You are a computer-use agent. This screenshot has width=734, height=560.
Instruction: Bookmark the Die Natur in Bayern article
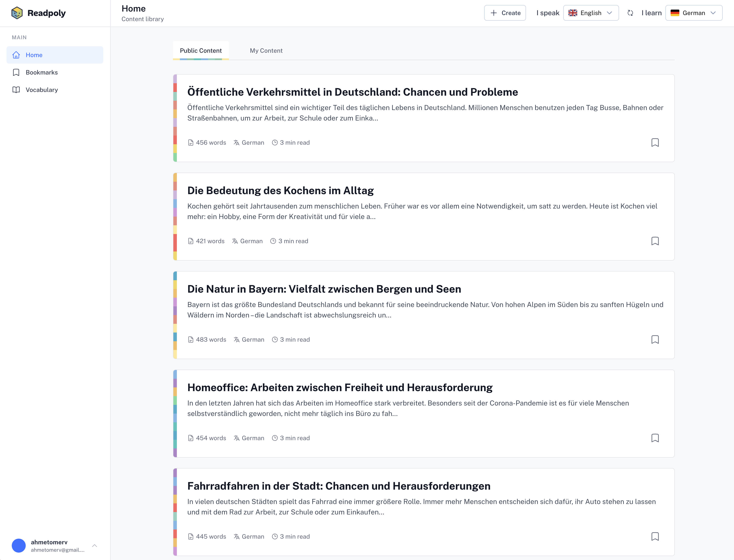[655, 340]
